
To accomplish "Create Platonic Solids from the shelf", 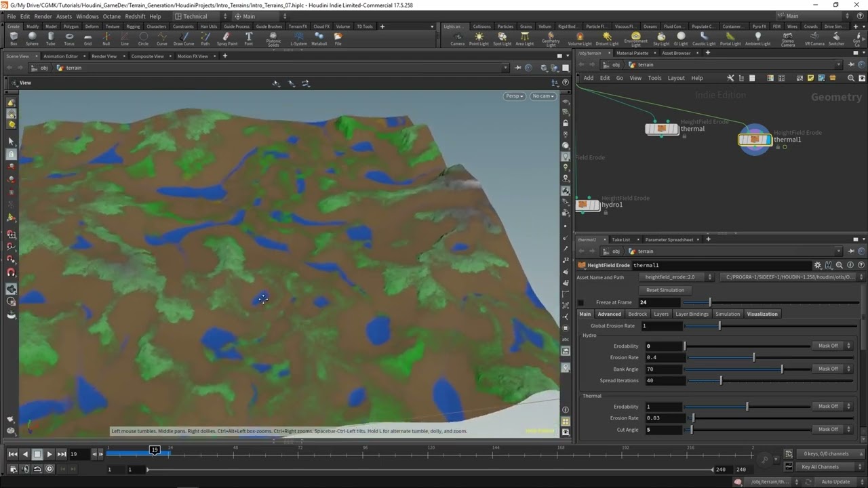I will pos(273,40).
